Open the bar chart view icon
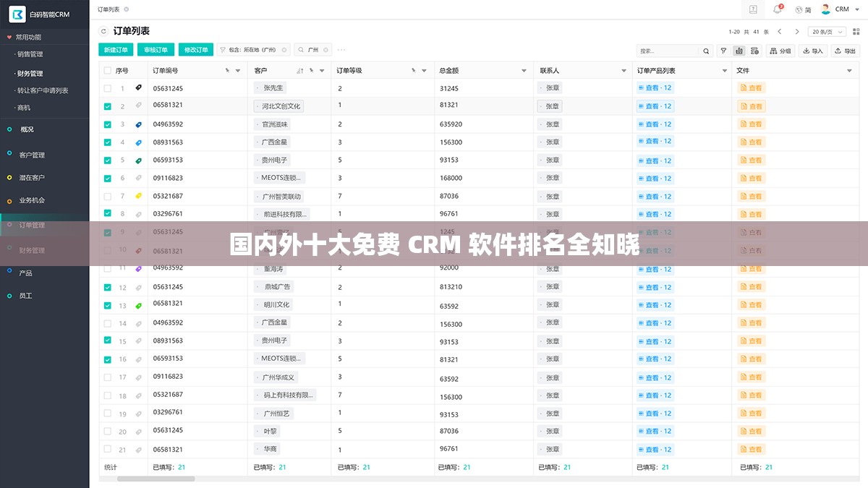The height and width of the screenshot is (488, 868). pos(739,51)
